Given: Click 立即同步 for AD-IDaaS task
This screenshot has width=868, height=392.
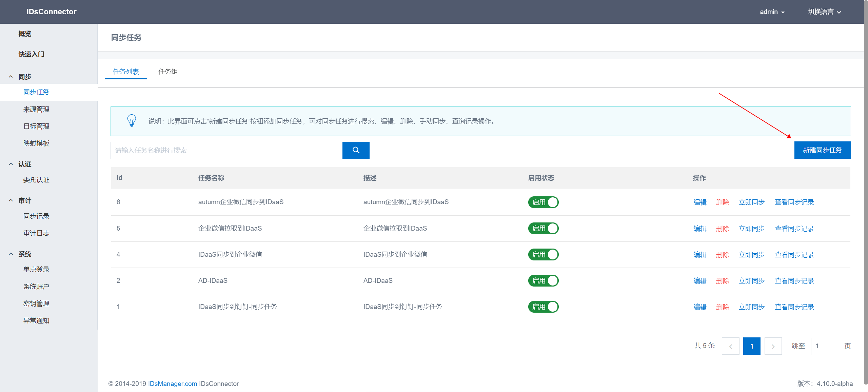Looking at the screenshot, I should point(752,281).
